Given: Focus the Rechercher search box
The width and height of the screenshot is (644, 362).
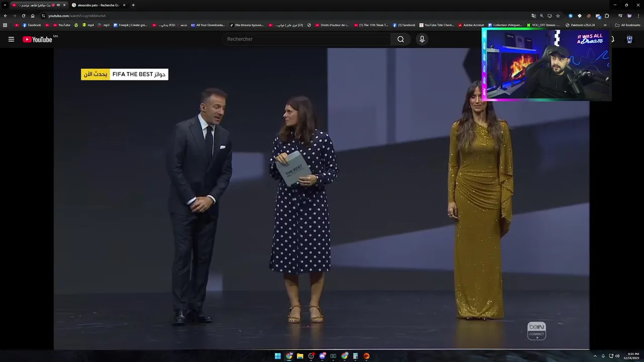Looking at the screenshot, I should [306, 39].
